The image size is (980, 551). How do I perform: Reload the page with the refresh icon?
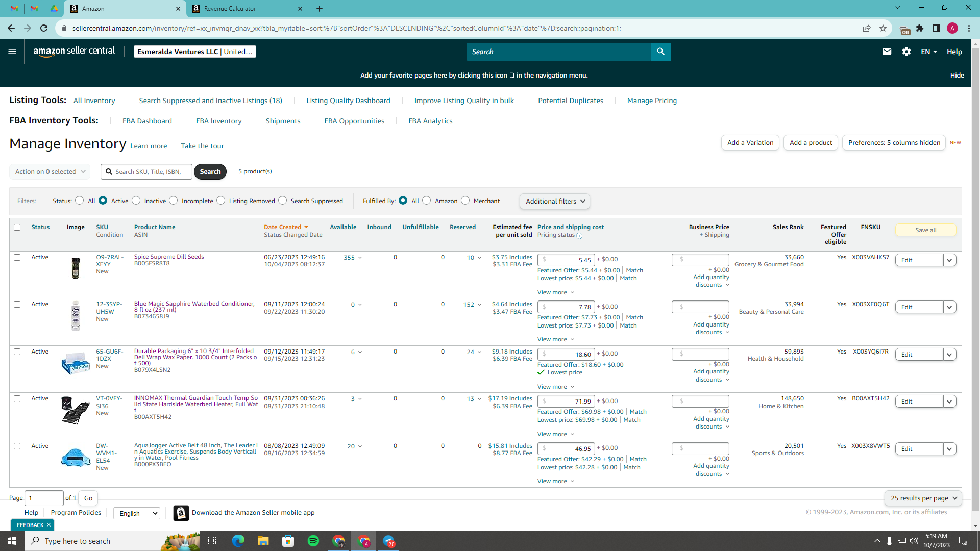(44, 28)
